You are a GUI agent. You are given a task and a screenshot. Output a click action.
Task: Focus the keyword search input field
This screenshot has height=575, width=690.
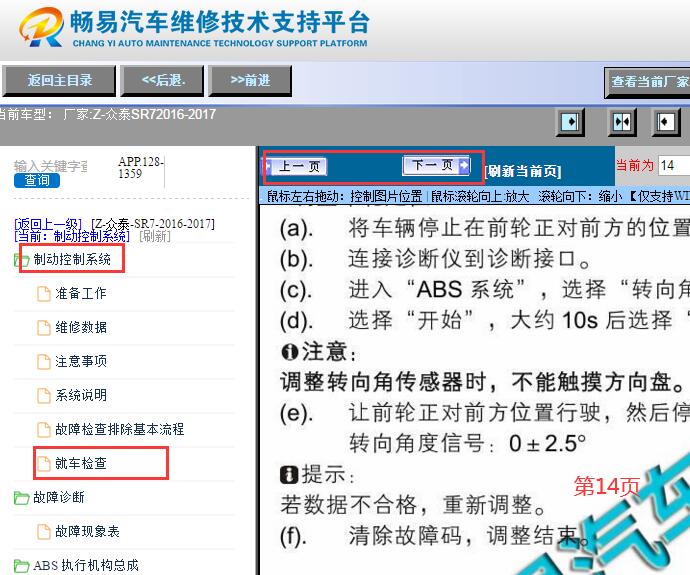click(x=51, y=166)
